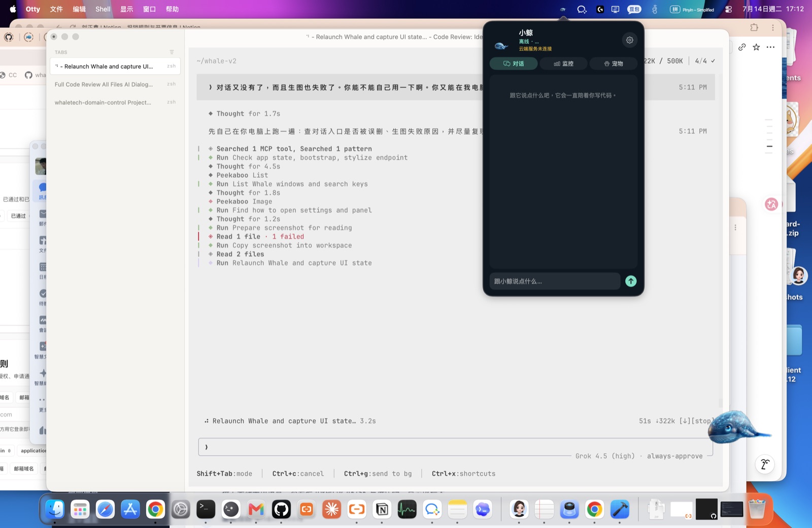Open Trash from the Dock
Screen dimensions: 812x528
point(757,509)
